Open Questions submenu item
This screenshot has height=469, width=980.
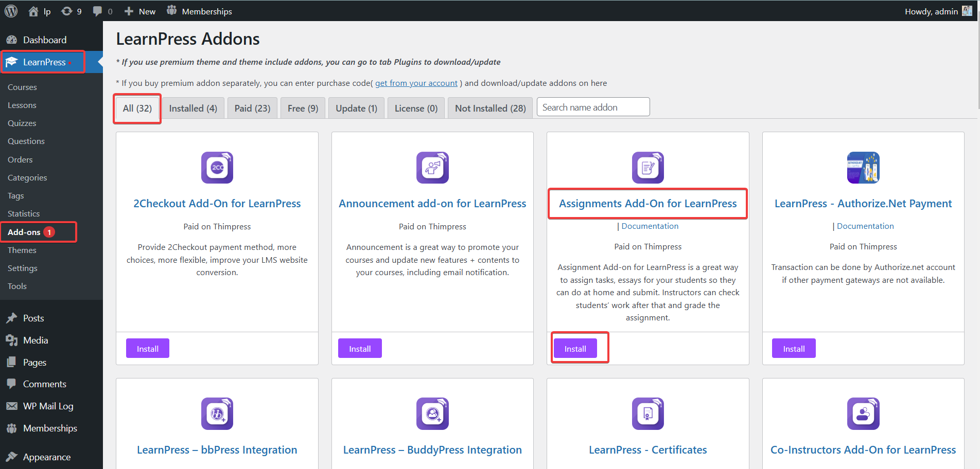[x=26, y=141]
